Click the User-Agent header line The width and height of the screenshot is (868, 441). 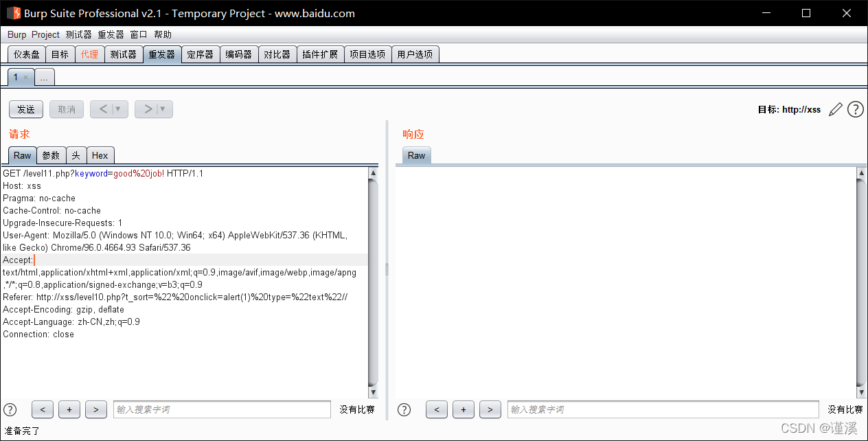pos(175,242)
